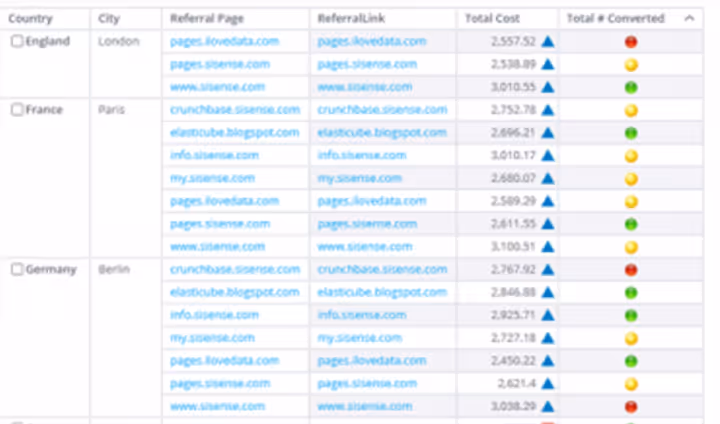Click the Total # Converted header label
The height and width of the screenshot is (424, 720).
(x=615, y=18)
